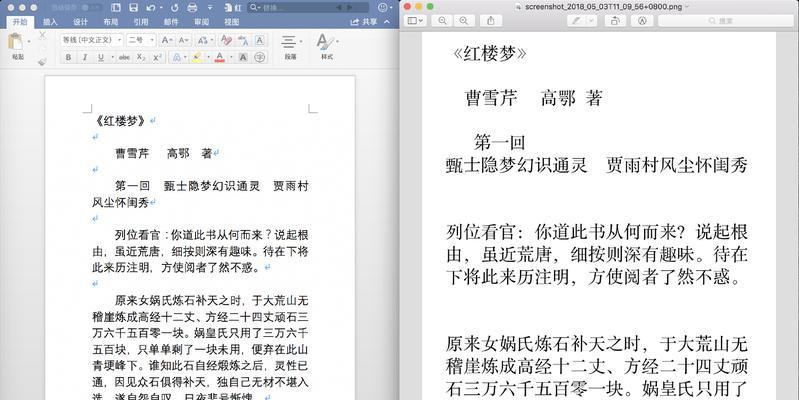Click the Redo circular arrow in Word

click(x=175, y=8)
